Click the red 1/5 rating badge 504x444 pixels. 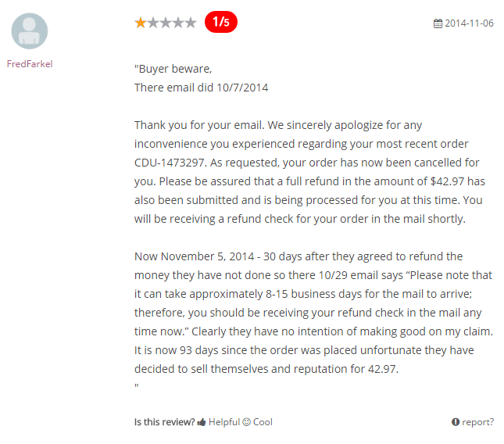221,22
